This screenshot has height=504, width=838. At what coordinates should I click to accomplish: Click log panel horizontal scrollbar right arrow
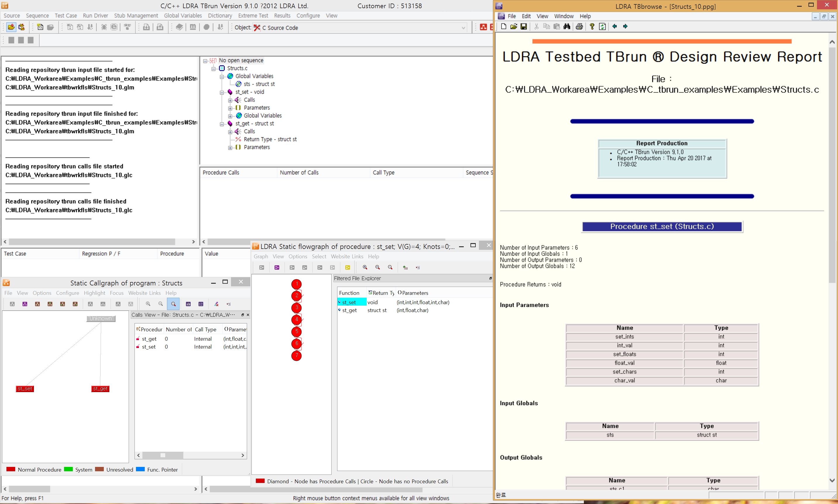(193, 242)
